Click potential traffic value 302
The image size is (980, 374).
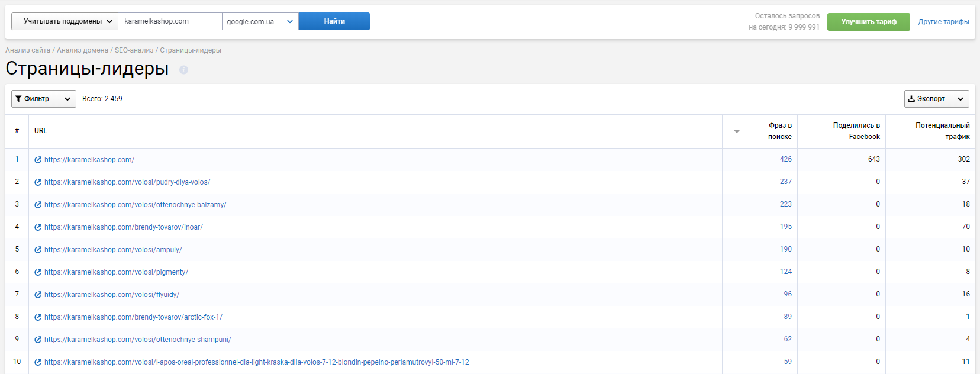coord(964,159)
